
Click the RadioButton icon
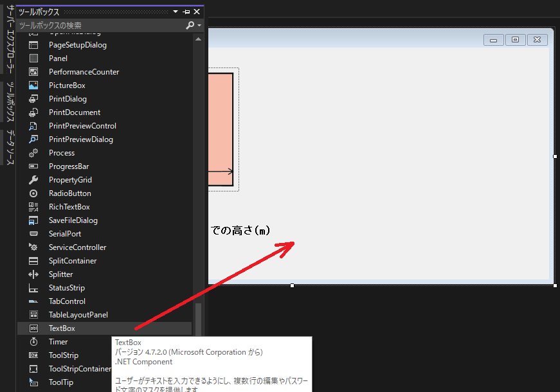pyautogui.click(x=33, y=193)
